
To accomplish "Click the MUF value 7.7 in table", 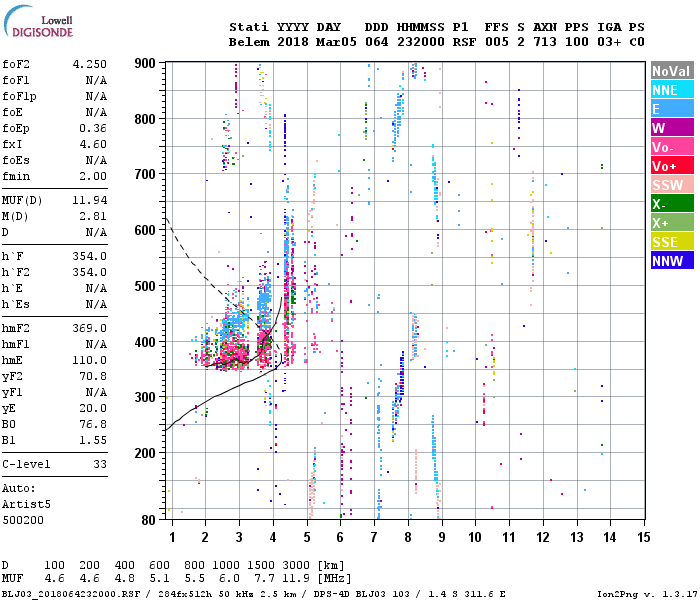I will (x=264, y=579).
